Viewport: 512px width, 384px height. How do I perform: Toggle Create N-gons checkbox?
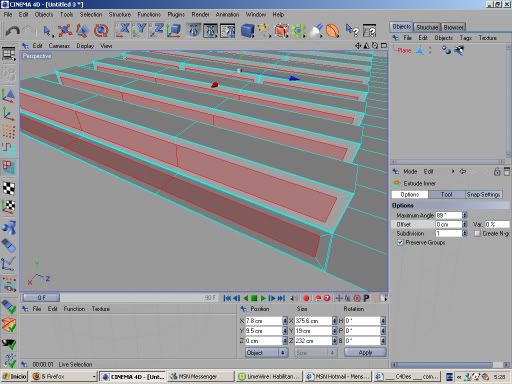point(477,233)
